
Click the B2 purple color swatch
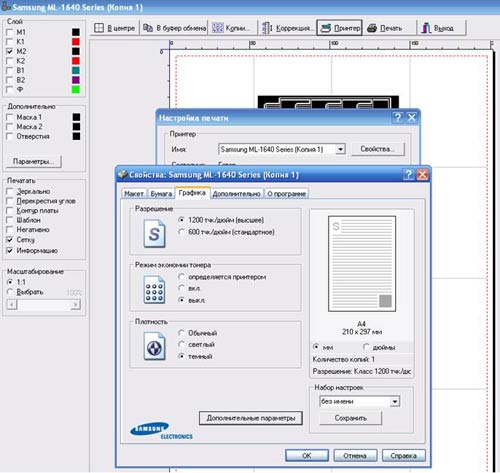[x=76, y=80]
